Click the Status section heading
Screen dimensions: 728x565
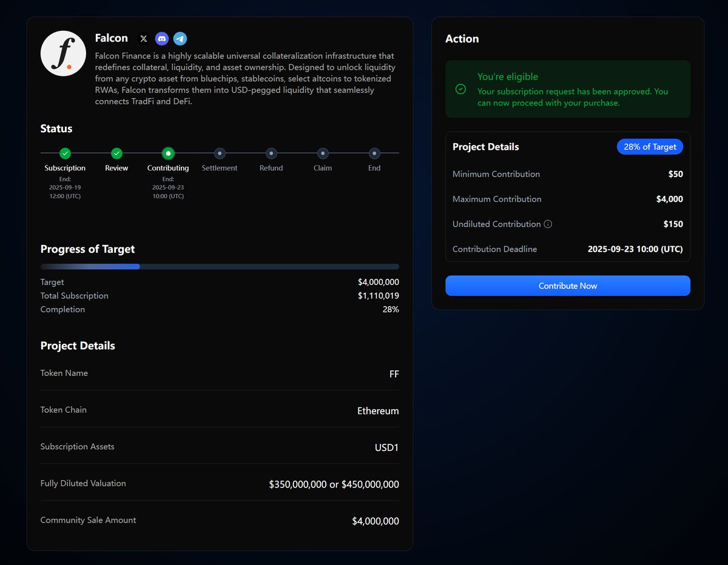pyautogui.click(x=56, y=129)
